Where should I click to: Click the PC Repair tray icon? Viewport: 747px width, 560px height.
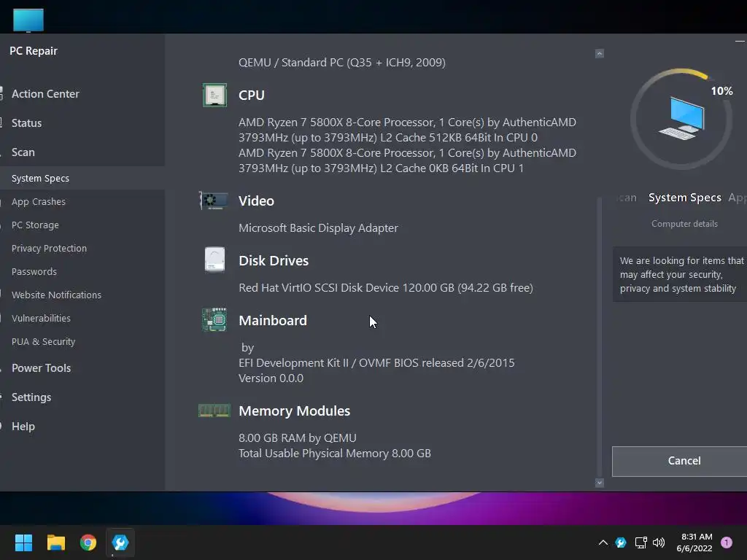(x=621, y=542)
